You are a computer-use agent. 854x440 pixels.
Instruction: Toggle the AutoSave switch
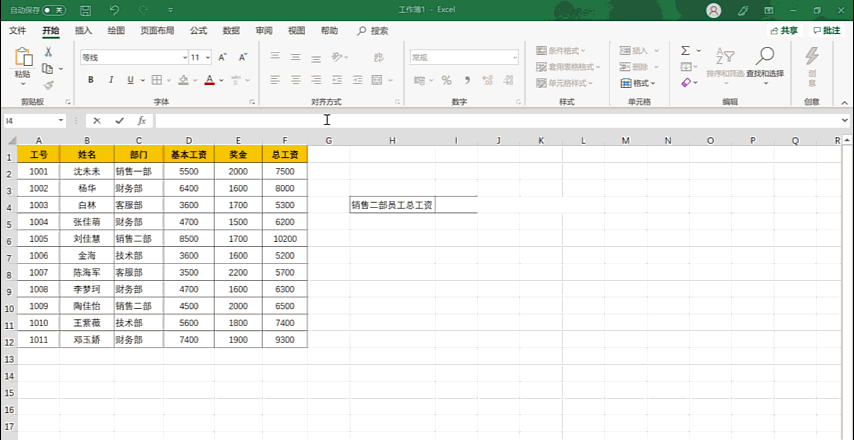click(x=54, y=10)
